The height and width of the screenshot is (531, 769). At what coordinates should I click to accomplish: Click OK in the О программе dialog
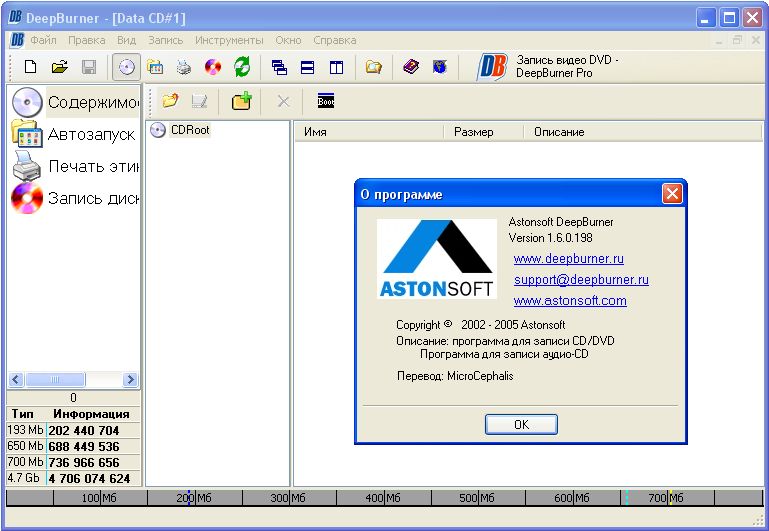521,425
